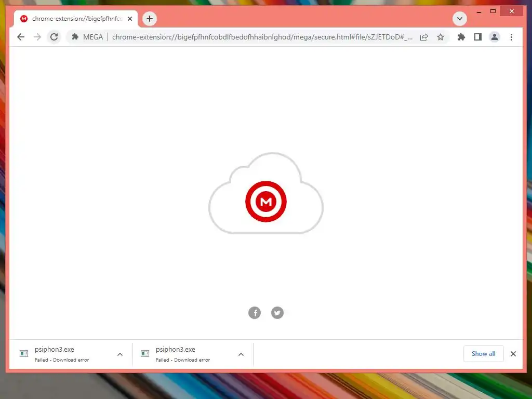This screenshot has height=399, width=532.
Task: Open the profile avatar menu
Action: (x=495, y=37)
